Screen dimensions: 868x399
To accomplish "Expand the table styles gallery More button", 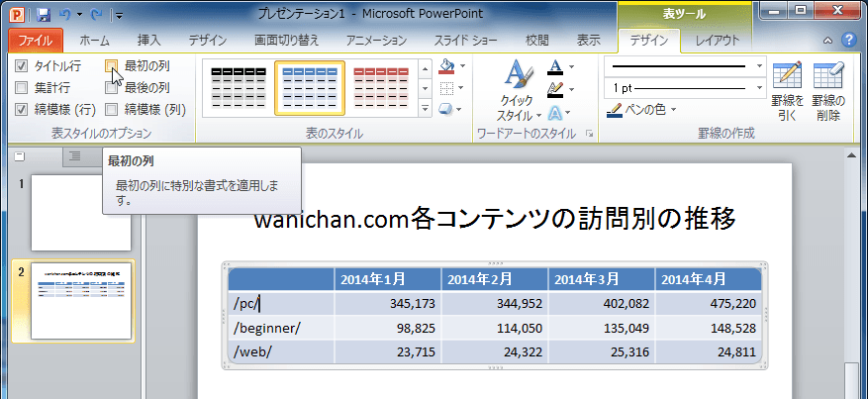I will coord(426,108).
